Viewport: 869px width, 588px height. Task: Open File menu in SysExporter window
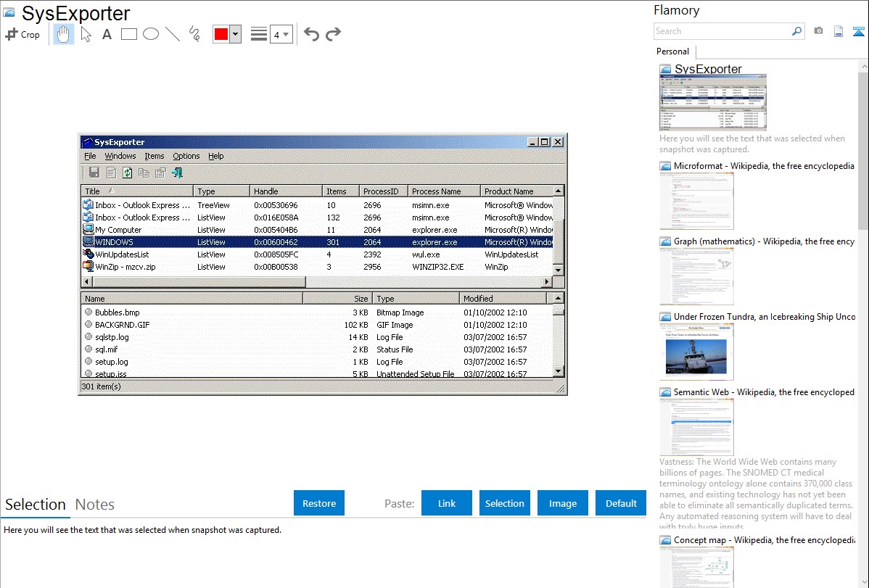90,157
